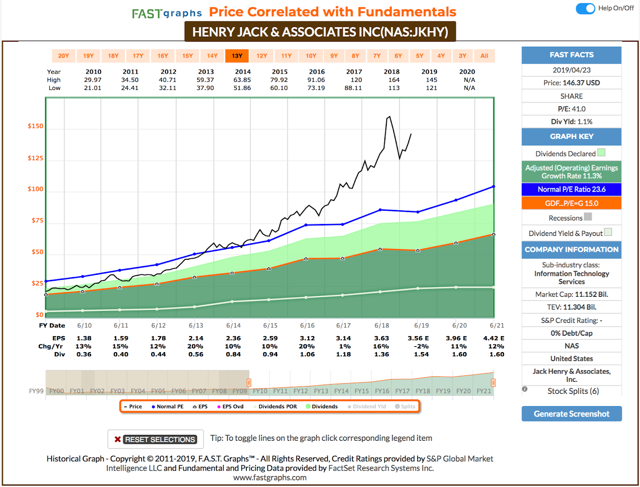Select the 3Y time range tab
The image size is (640, 487).
(x=462, y=56)
